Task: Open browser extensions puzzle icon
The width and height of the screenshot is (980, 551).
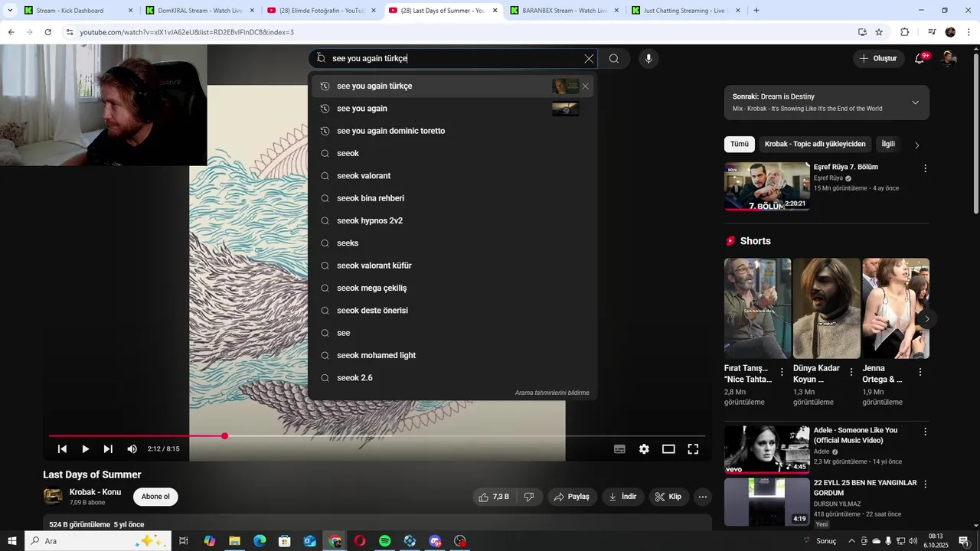Action: pos(904,32)
